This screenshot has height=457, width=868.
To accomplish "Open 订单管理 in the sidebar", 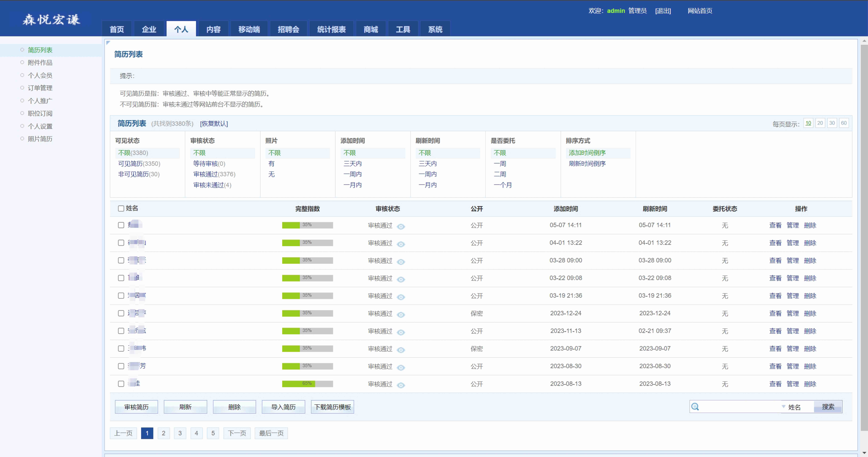I will pos(40,88).
